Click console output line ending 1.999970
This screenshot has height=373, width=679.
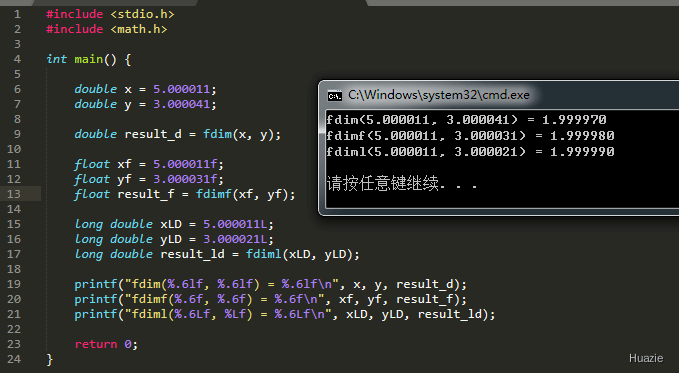pyautogui.click(x=466, y=120)
